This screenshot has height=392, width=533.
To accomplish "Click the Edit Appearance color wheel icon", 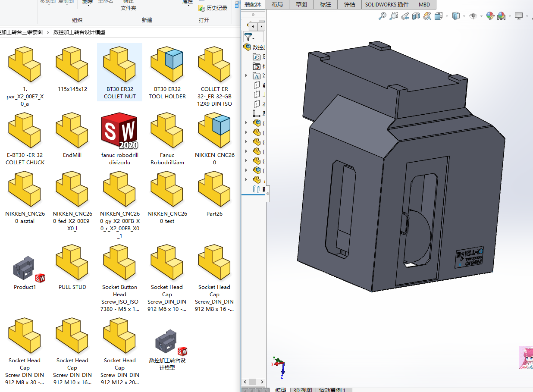I will click(490, 16).
